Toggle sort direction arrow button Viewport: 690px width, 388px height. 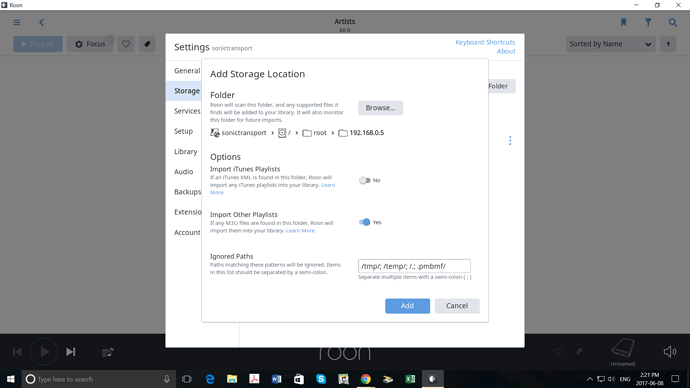coord(668,44)
